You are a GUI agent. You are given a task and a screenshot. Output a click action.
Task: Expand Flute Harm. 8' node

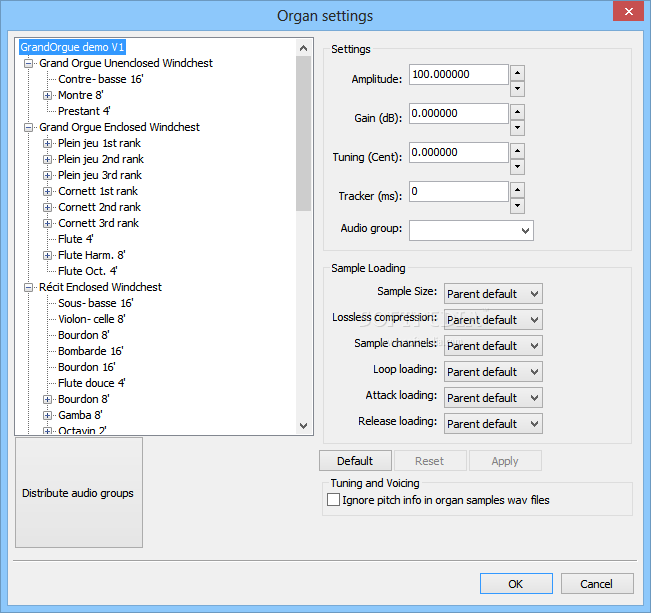(47, 255)
